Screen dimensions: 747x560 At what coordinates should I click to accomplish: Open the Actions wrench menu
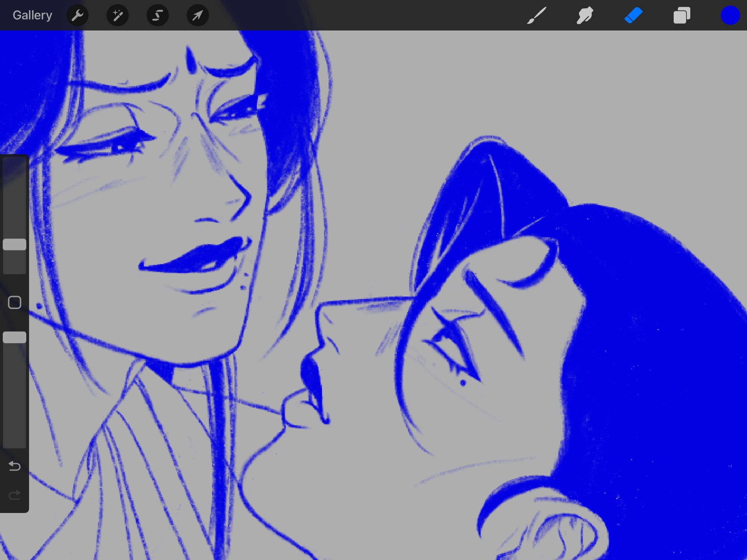coord(77,15)
